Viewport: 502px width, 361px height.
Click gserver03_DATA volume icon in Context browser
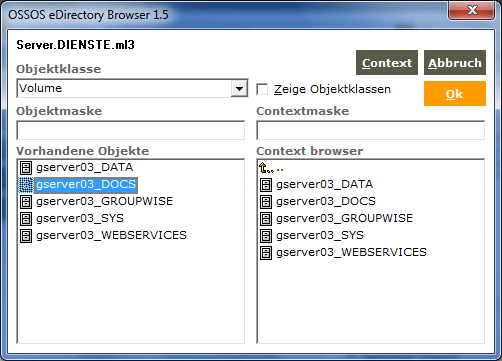[266, 185]
